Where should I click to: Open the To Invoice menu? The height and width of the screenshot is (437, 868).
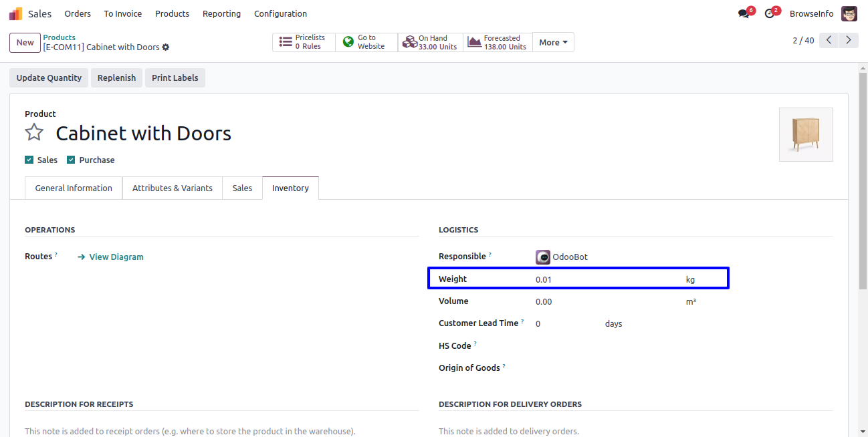coord(123,13)
